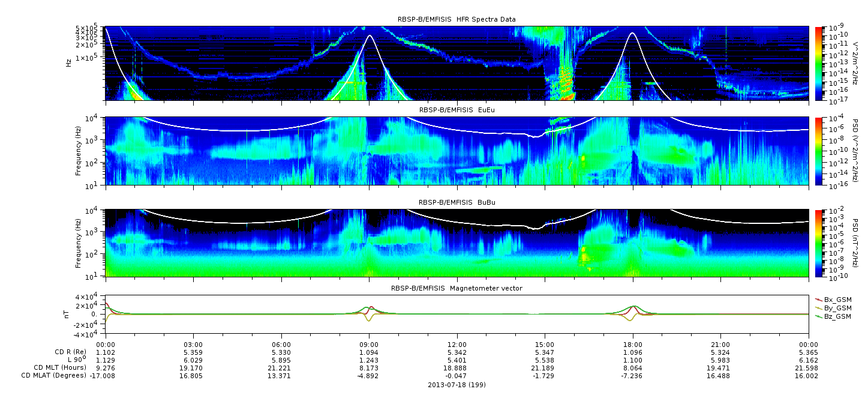Click the CD MLAT (Degrees) row label

53,376
